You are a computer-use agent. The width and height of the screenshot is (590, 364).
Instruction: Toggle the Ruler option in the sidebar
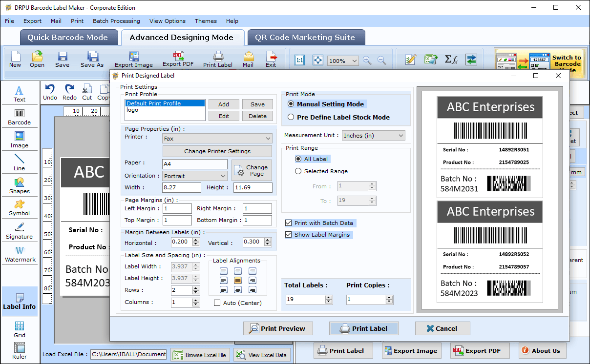tap(20, 351)
